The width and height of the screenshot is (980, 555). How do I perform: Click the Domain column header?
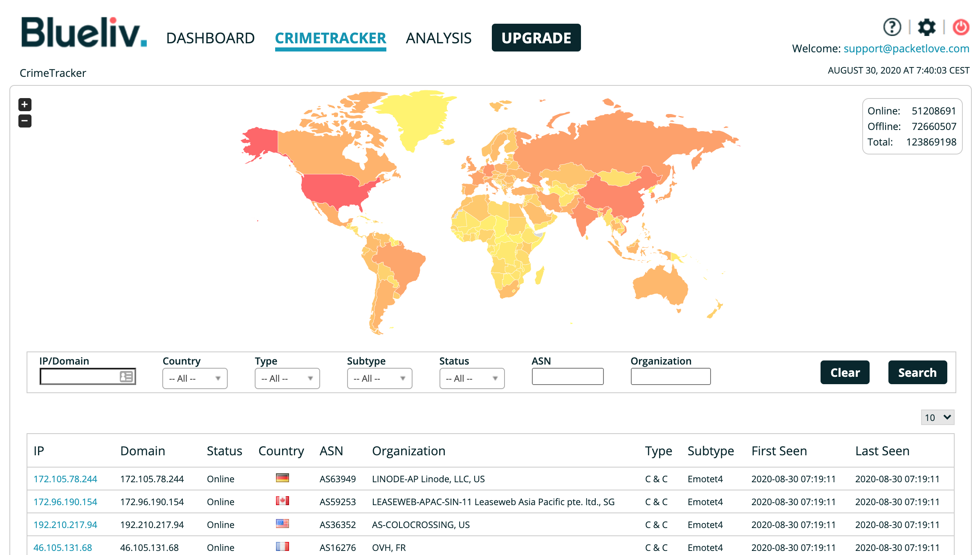pos(143,451)
